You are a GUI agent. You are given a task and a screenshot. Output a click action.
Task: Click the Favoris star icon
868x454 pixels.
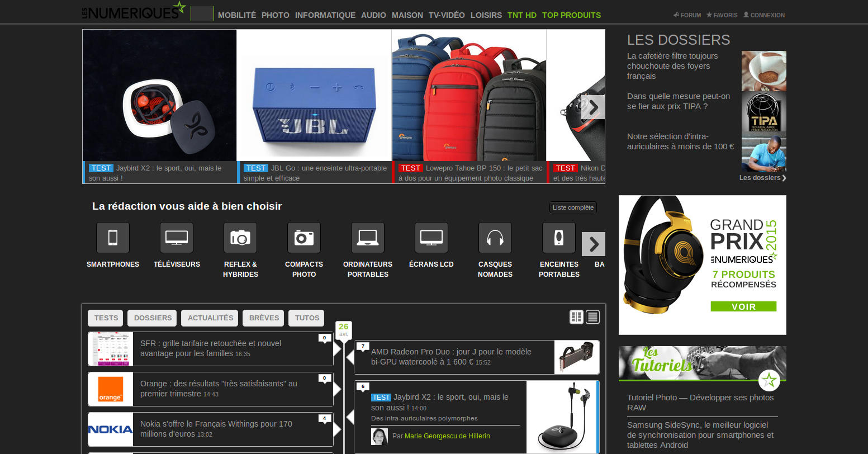click(x=709, y=15)
